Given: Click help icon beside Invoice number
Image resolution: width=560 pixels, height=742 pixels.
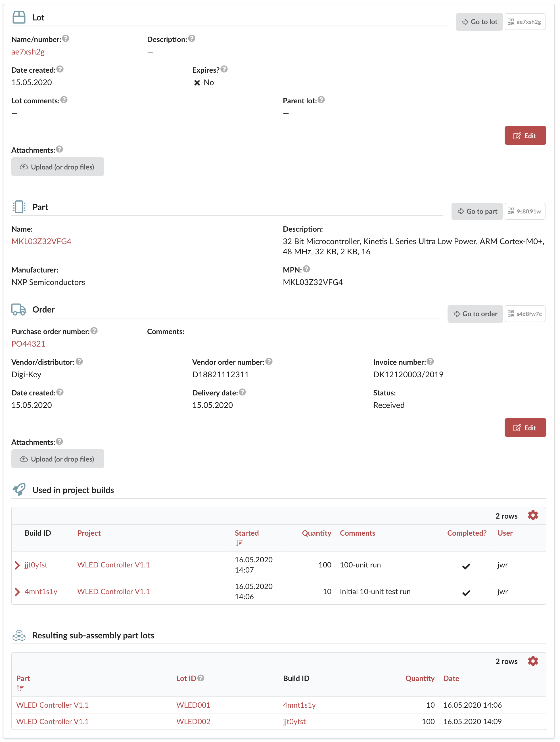Looking at the screenshot, I should 430,362.
